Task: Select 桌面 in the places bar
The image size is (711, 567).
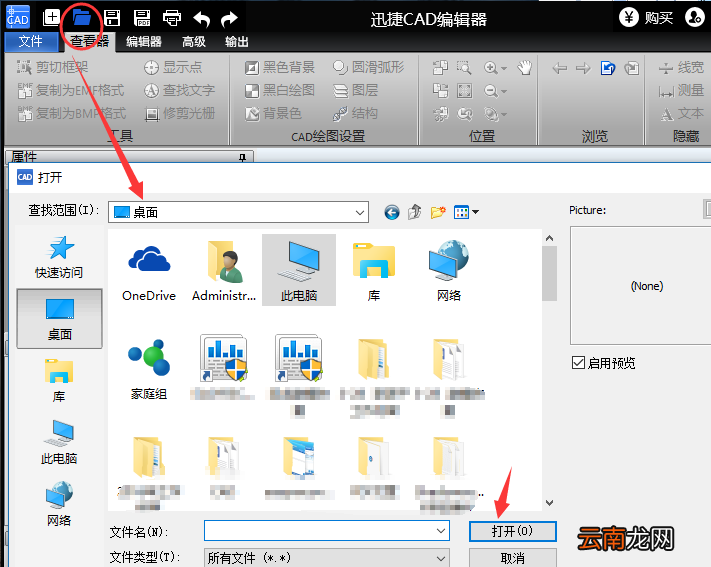Action: pyautogui.click(x=59, y=319)
